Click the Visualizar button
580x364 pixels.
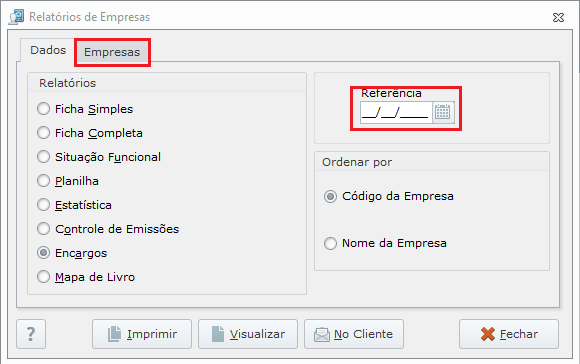tap(248, 334)
